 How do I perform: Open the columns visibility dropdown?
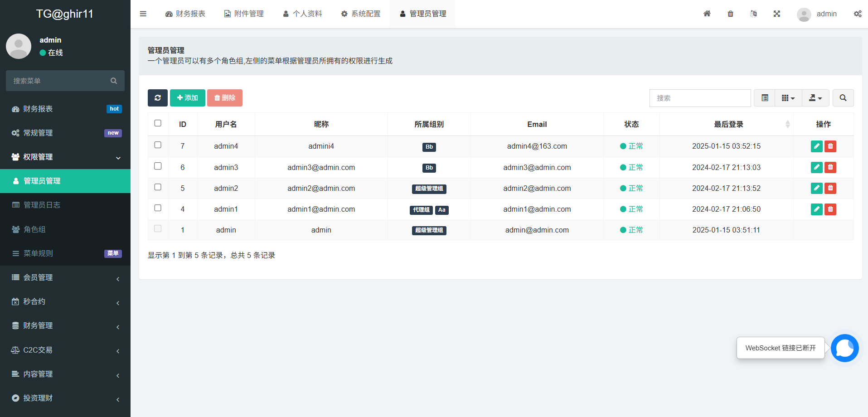point(788,98)
